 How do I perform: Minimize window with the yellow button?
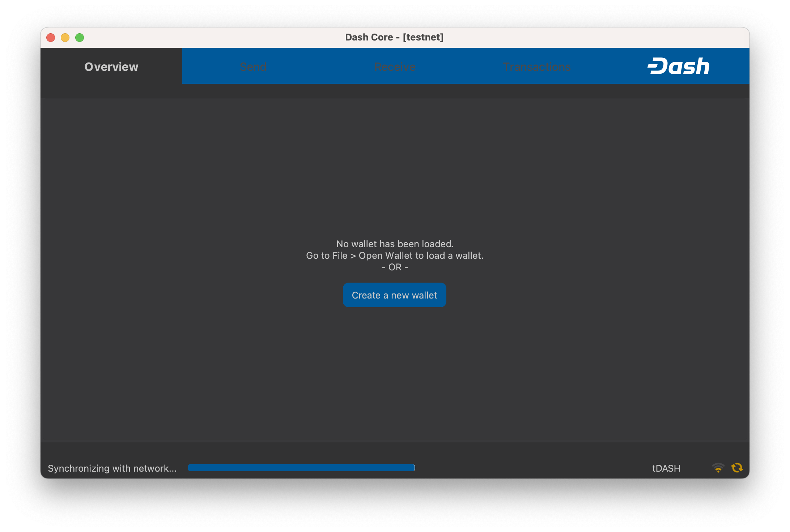pyautogui.click(x=65, y=38)
